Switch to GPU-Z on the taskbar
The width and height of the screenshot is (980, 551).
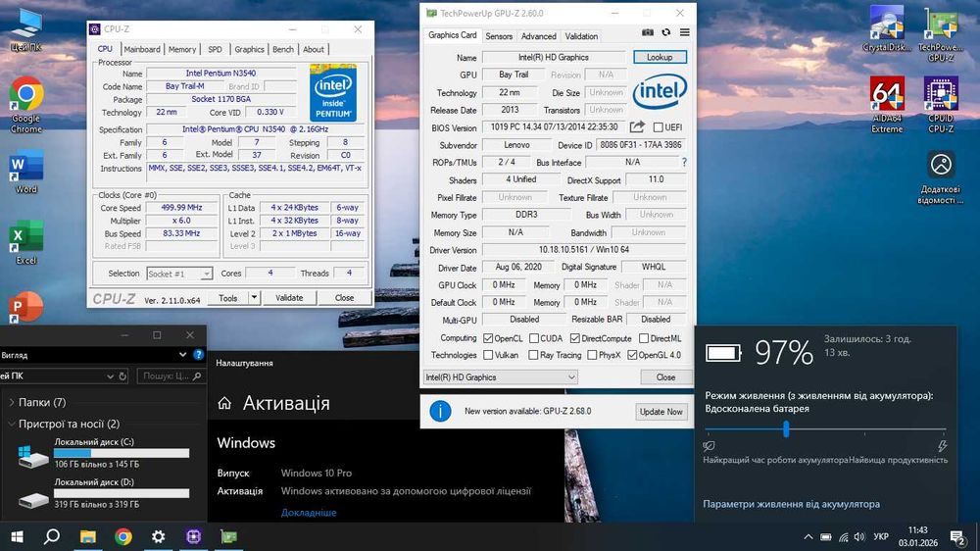(x=228, y=536)
